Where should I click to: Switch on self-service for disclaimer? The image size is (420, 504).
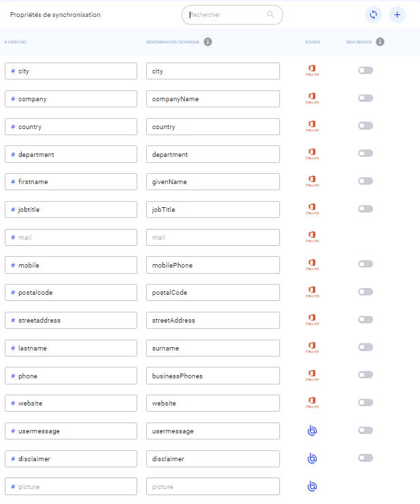click(x=366, y=458)
